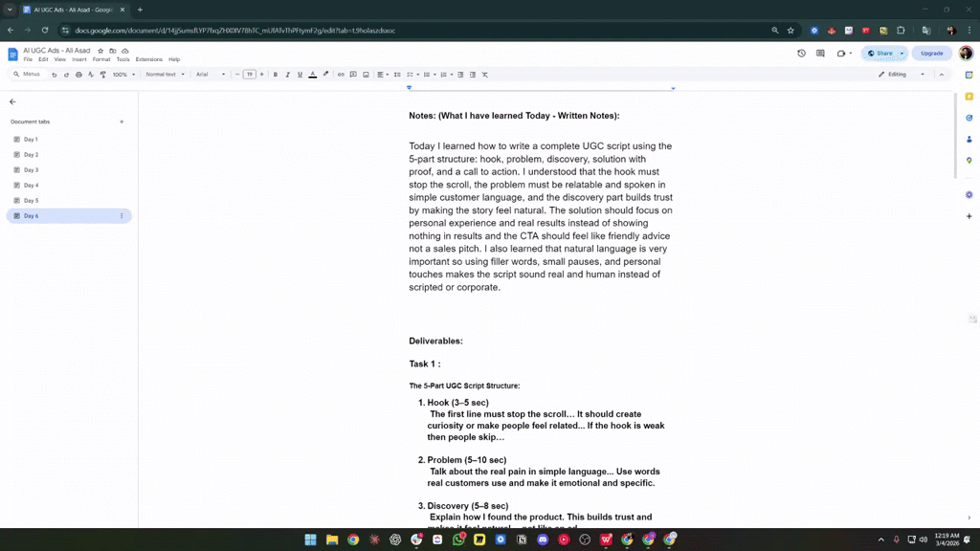Screen dimensions: 980x551
Task: Open line and paragraph spacing options
Action: 397,75
